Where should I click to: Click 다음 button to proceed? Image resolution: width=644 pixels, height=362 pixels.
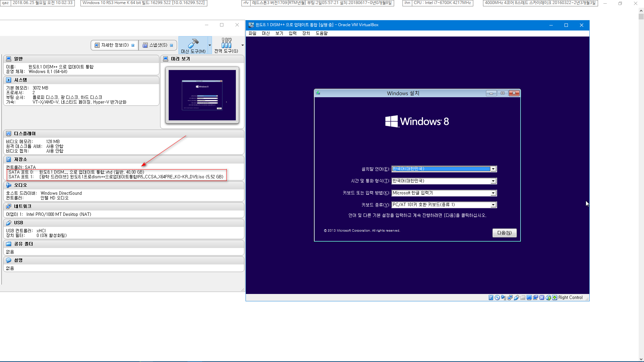pos(504,233)
